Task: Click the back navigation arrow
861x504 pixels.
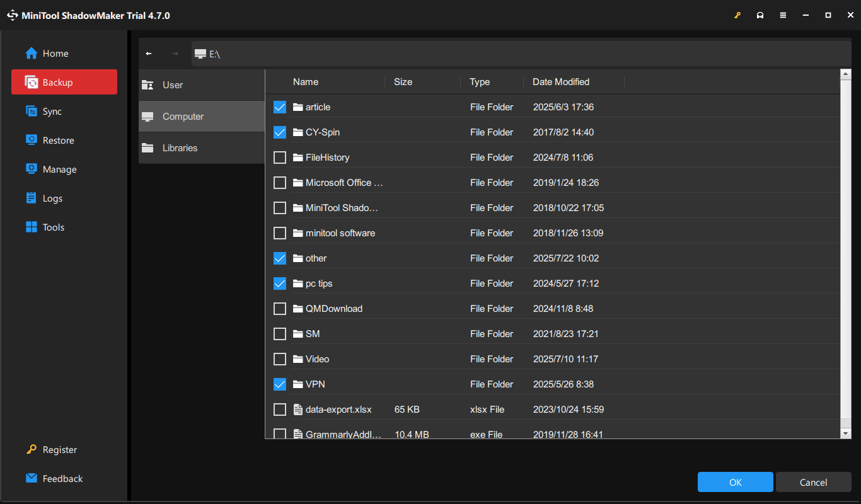Action: coord(149,54)
